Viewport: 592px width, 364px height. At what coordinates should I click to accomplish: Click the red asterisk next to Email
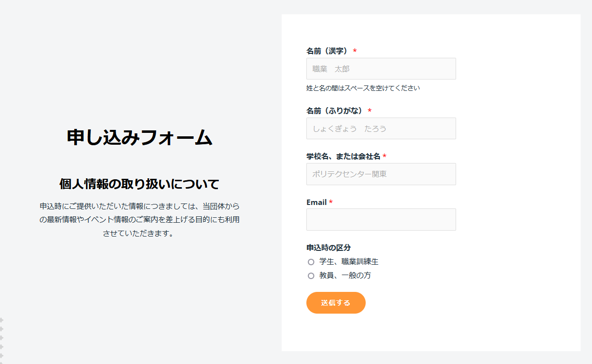coord(331,202)
